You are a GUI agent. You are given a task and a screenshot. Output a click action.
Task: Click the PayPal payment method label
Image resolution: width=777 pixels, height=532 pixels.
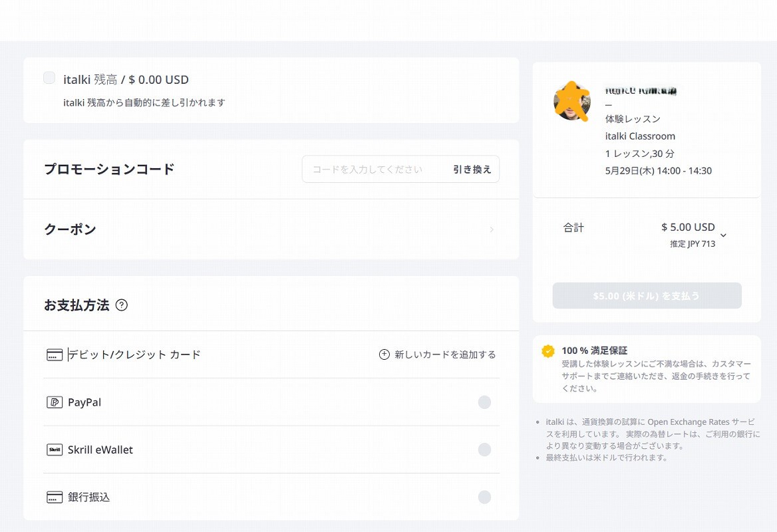[x=84, y=402]
